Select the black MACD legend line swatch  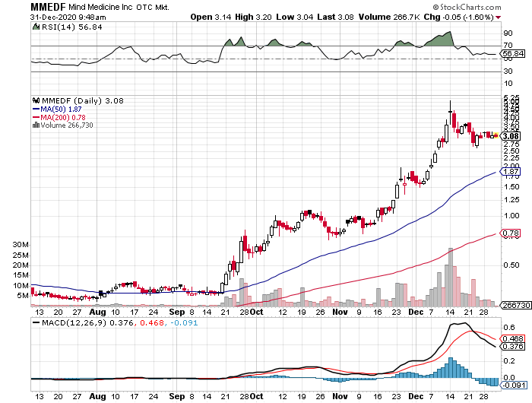36,322
